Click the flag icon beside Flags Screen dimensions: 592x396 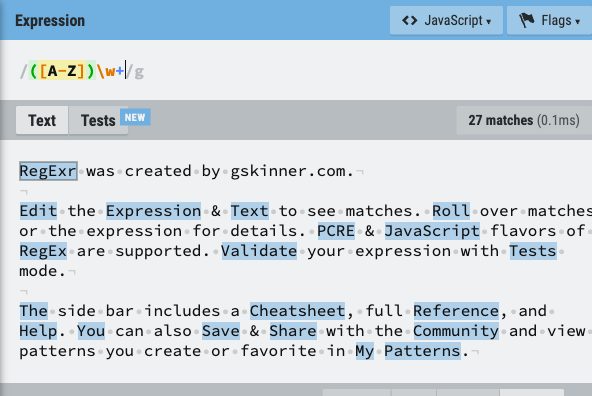pyautogui.click(x=527, y=20)
